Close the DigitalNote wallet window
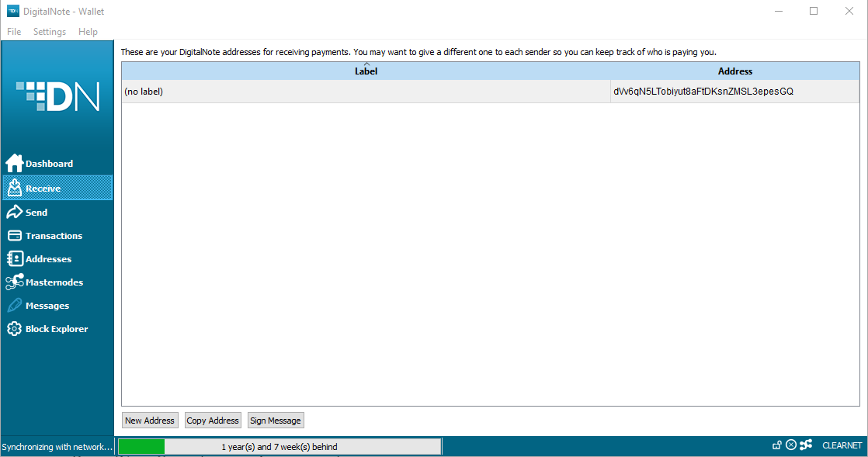868x457 pixels. [x=849, y=11]
